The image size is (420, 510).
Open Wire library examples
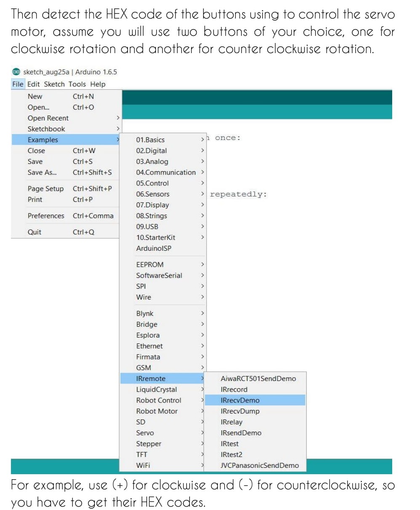click(163, 297)
